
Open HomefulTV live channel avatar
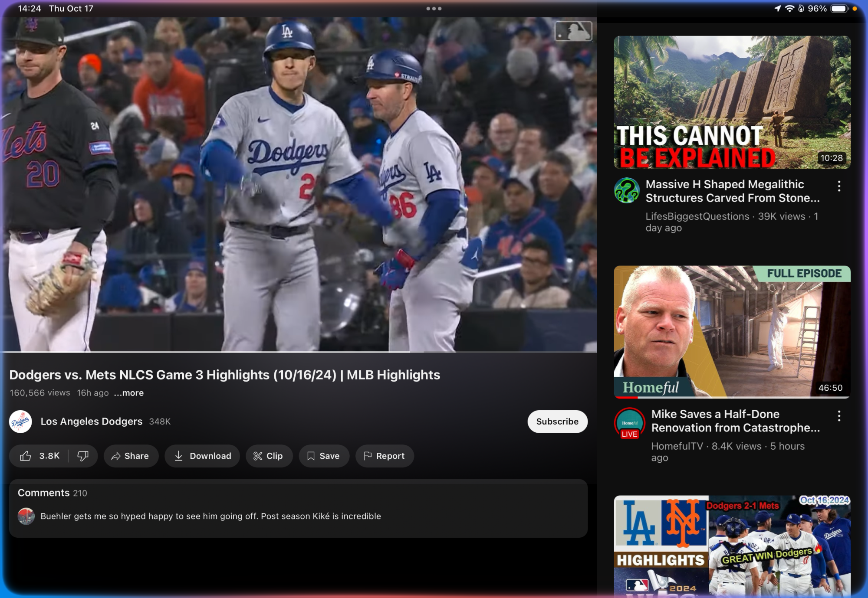(629, 423)
